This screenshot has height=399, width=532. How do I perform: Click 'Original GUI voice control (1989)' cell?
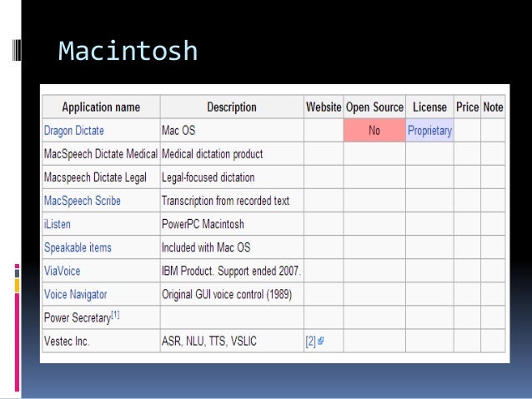click(232, 294)
